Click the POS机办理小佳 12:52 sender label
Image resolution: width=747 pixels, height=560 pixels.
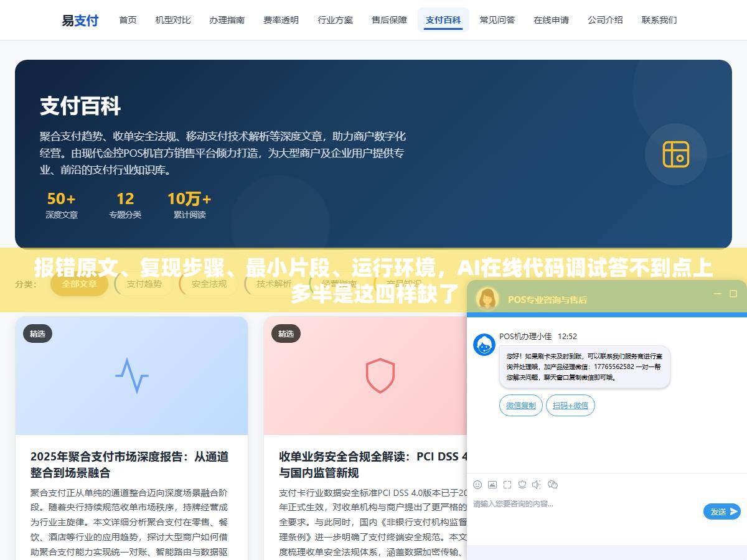(538, 336)
